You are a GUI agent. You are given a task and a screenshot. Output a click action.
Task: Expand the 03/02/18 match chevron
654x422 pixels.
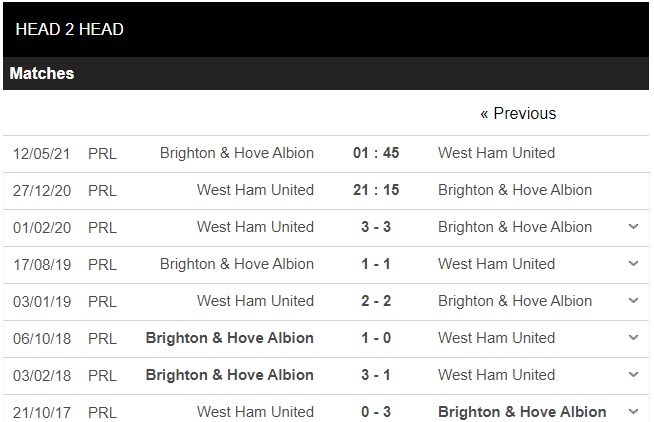(x=633, y=375)
